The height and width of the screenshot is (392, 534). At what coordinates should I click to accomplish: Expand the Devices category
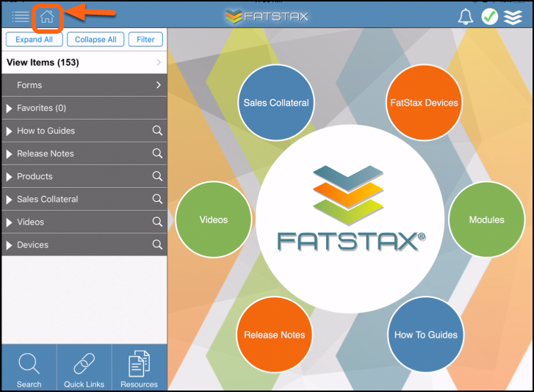(x=10, y=245)
